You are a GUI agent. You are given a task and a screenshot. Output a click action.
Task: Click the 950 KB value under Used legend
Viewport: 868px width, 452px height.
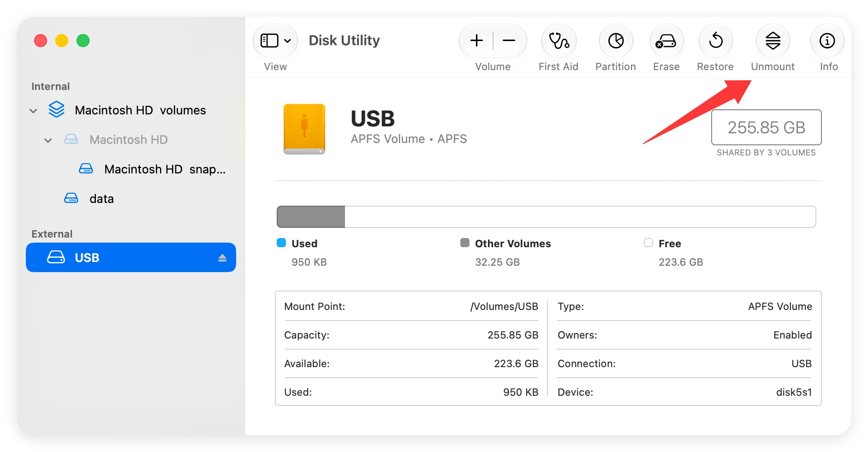tap(309, 262)
